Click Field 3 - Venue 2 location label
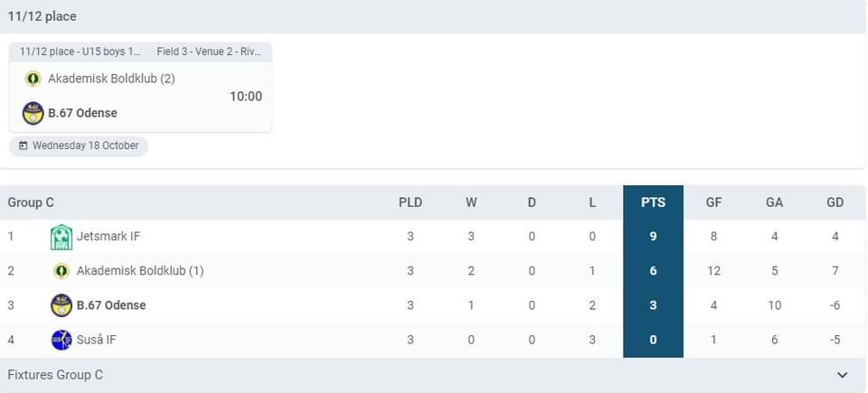This screenshot has width=868, height=393. (x=209, y=51)
